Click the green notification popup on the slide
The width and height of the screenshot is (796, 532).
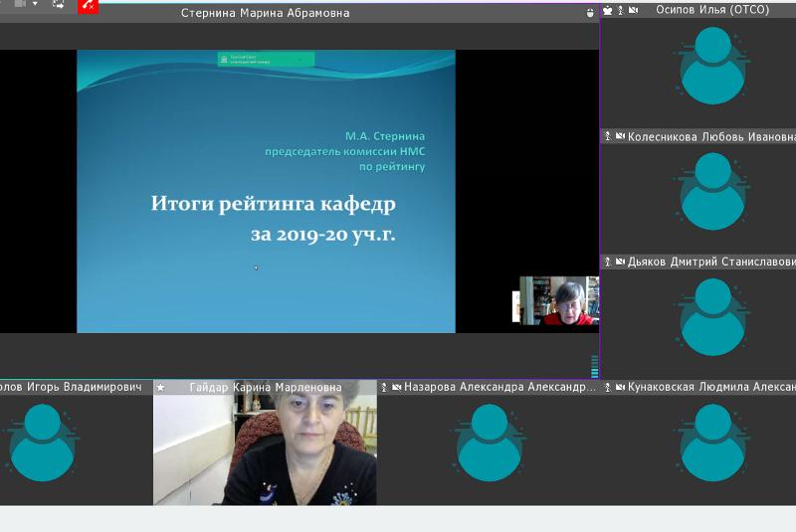[x=266, y=60]
